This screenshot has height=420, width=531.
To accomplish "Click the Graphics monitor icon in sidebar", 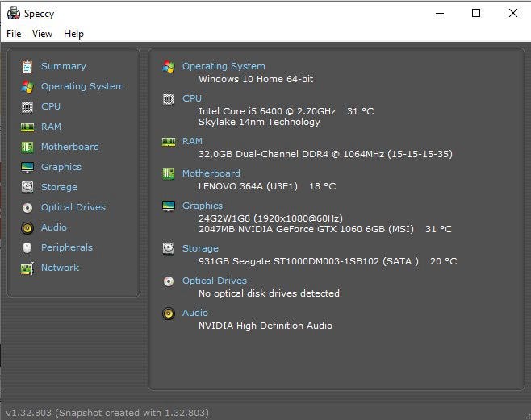I will [x=27, y=167].
